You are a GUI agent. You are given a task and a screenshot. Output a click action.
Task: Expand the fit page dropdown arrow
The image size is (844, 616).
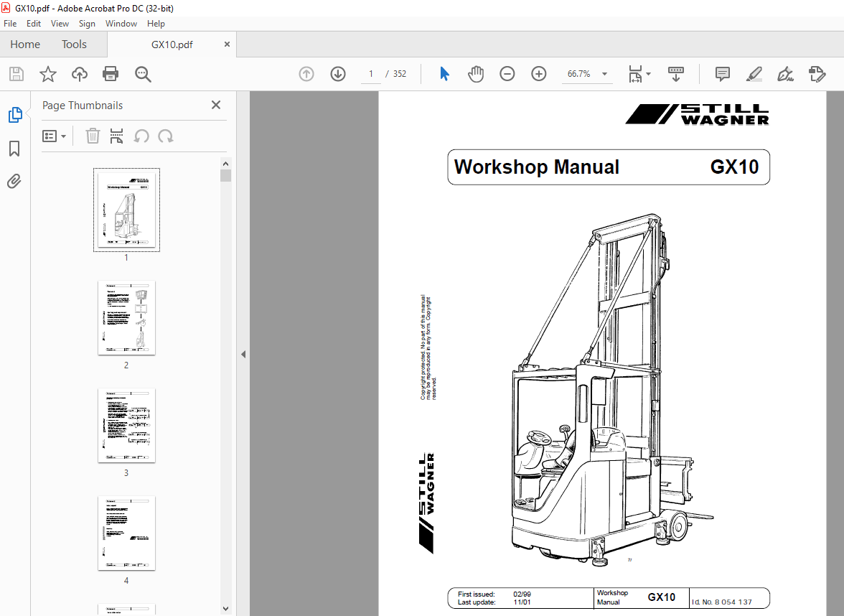(648, 74)
